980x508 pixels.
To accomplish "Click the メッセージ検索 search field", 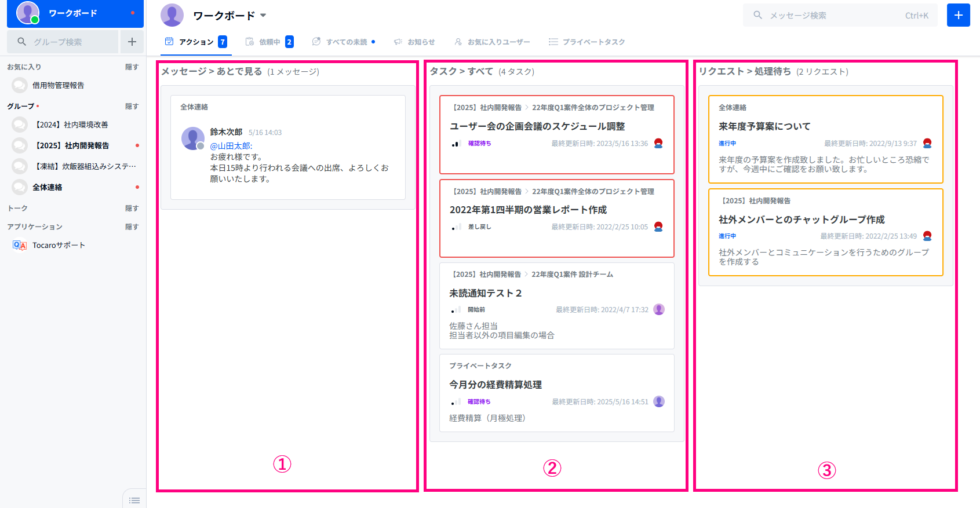I will click(840, 15).
